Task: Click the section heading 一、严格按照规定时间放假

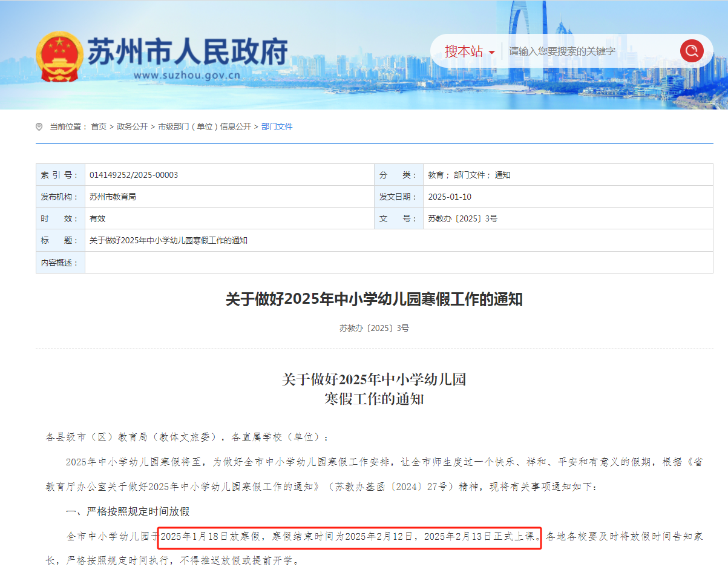Action: 128,511
